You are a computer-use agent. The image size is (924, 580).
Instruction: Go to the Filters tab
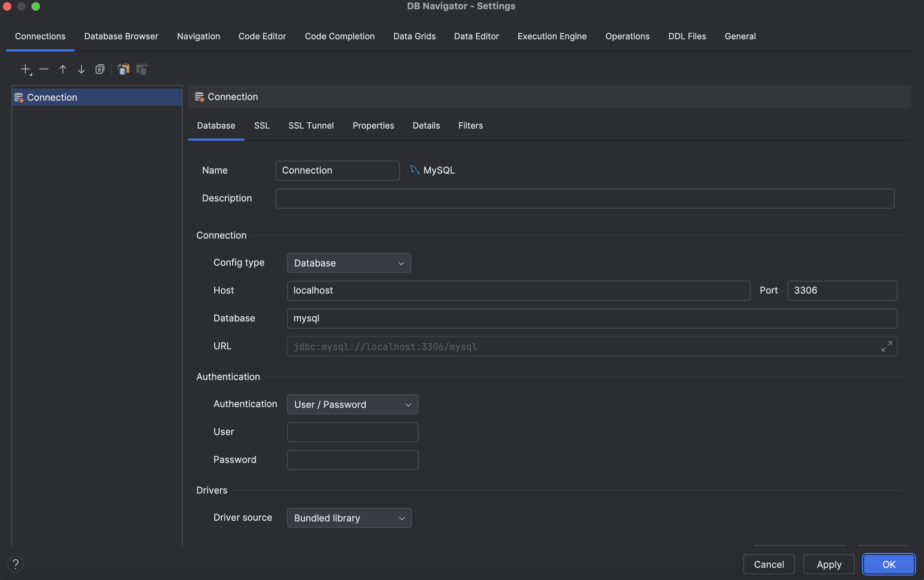pyautogui.click(x=471, y=125)
